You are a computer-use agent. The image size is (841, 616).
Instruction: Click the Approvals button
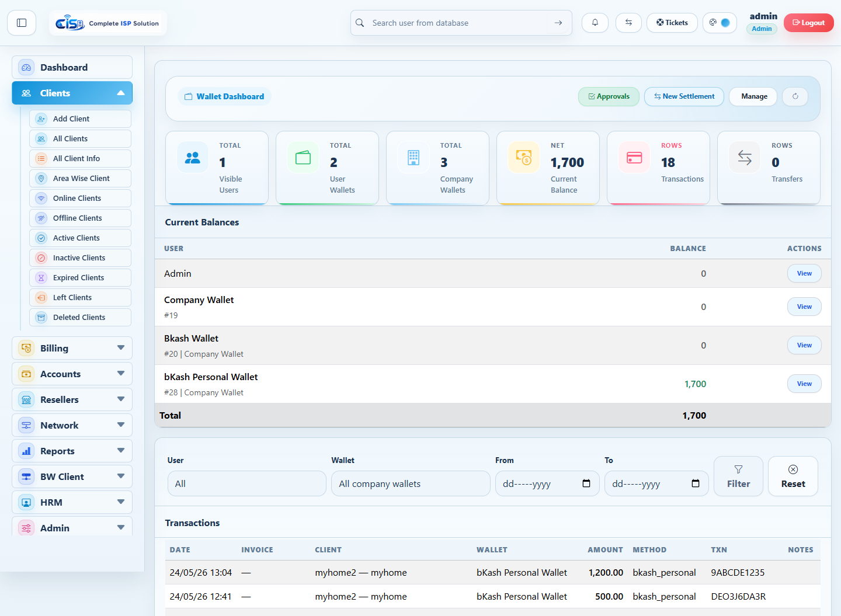click(609, 96)
